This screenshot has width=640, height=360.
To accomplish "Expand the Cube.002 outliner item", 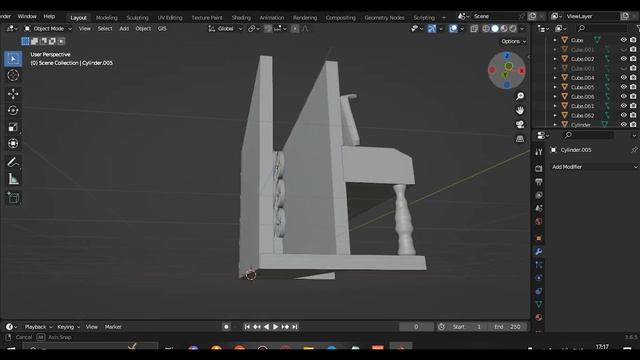I will tap(555, 59).
